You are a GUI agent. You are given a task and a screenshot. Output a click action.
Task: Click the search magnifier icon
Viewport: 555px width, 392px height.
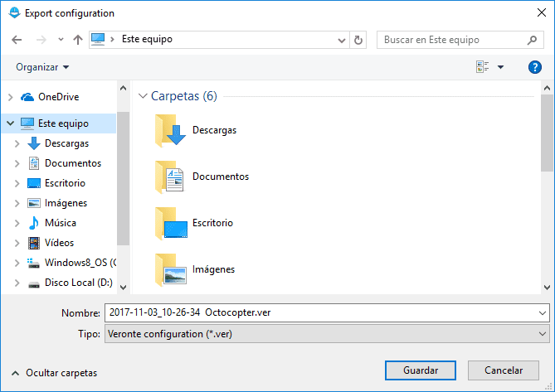[x=532, y=40]
